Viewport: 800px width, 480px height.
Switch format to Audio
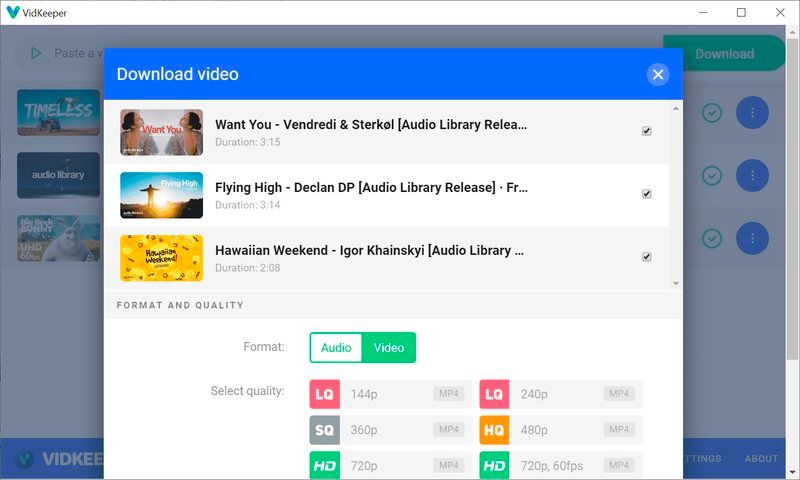[336, 347]
